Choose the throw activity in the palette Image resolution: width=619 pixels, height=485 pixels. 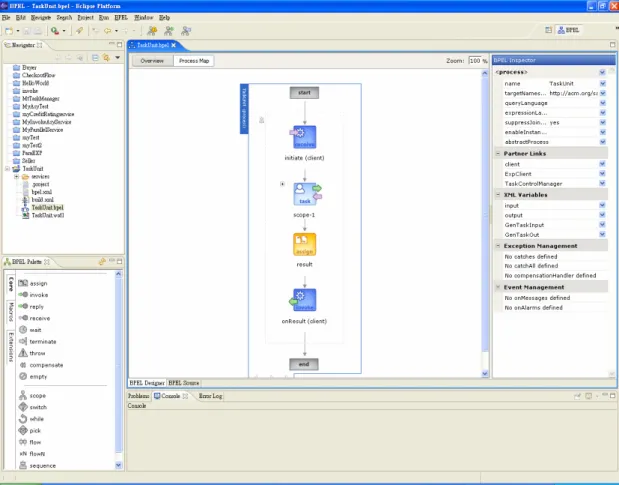32,353
